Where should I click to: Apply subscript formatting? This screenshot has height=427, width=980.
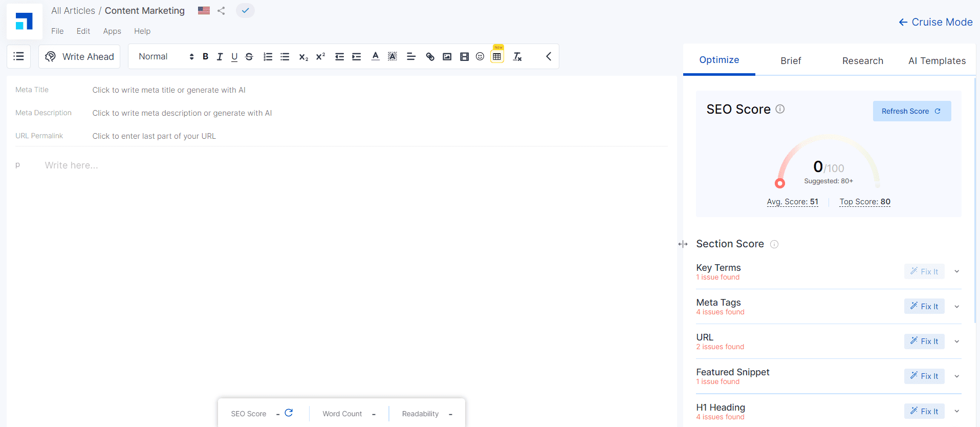click(x=303, y=57)
